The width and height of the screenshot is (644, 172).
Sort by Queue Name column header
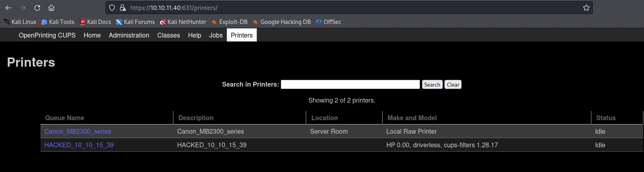64,118
